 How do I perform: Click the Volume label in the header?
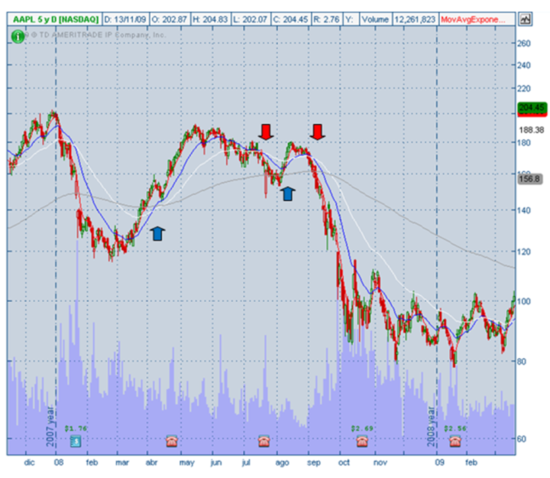(x=375, y=19)
